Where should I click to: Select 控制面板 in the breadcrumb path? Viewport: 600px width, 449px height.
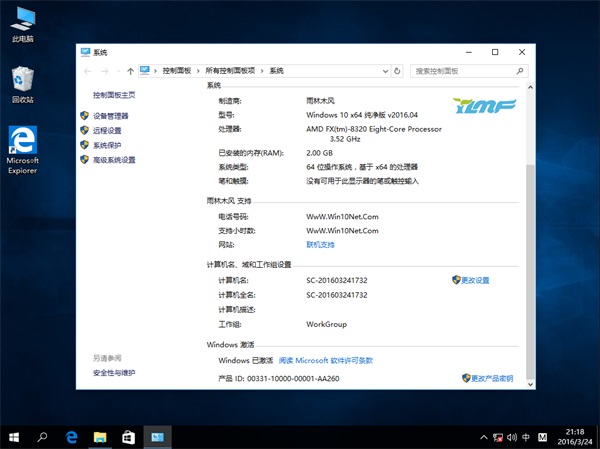[x=176, y=71]
